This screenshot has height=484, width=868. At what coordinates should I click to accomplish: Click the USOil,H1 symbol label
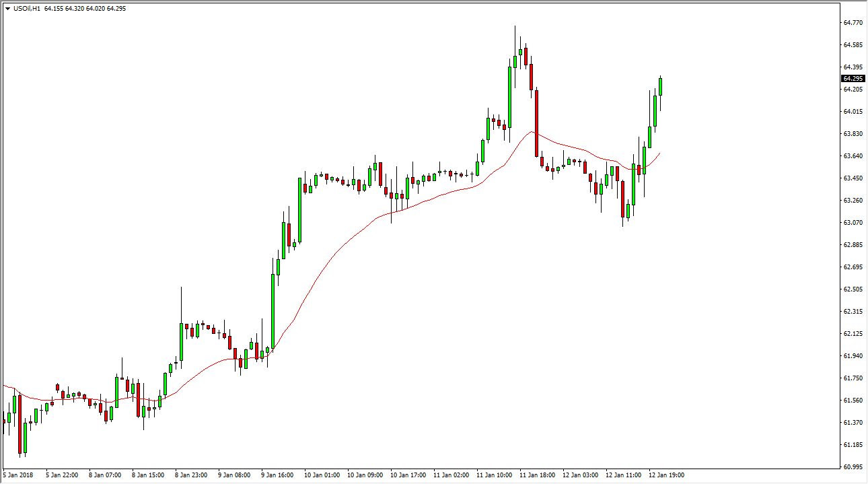tap(26, 9)
